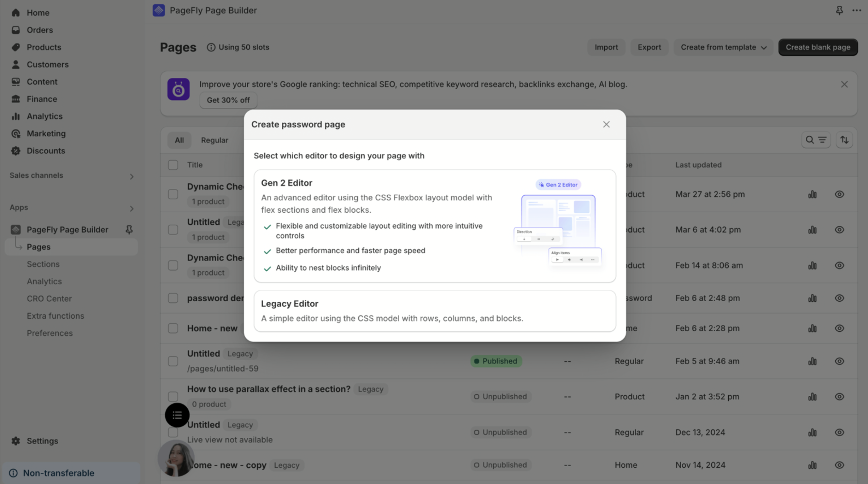
Task: Open the black floating checklist button
Action: (177, 415)
